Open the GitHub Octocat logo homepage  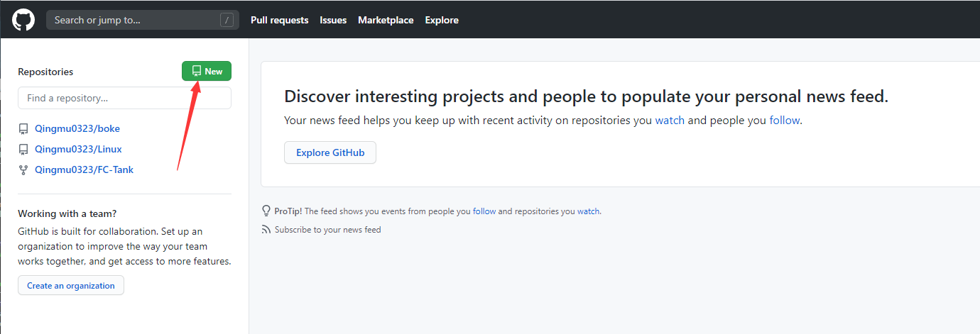click(23, 20)
